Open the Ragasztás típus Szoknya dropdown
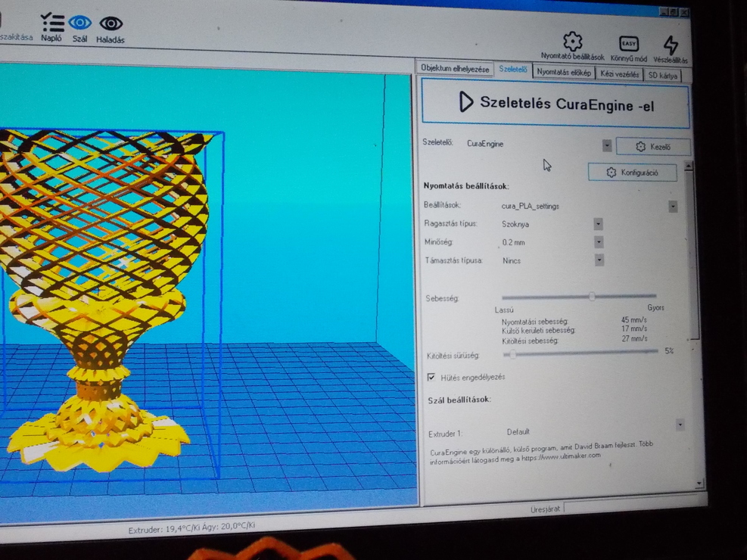This screenshot has height=560, width=747. coord(598,224)
